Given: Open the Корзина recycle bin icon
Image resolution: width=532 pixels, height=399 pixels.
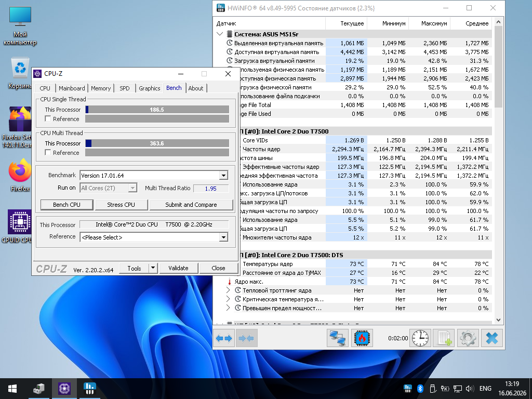Looking at the screenshot, I should (x=20, y=73).
